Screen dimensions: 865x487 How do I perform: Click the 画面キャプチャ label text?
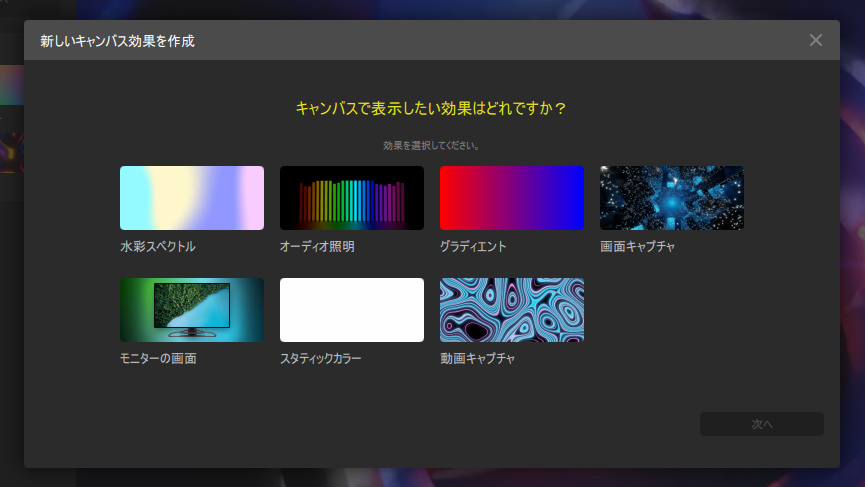[x=638, y=247]
